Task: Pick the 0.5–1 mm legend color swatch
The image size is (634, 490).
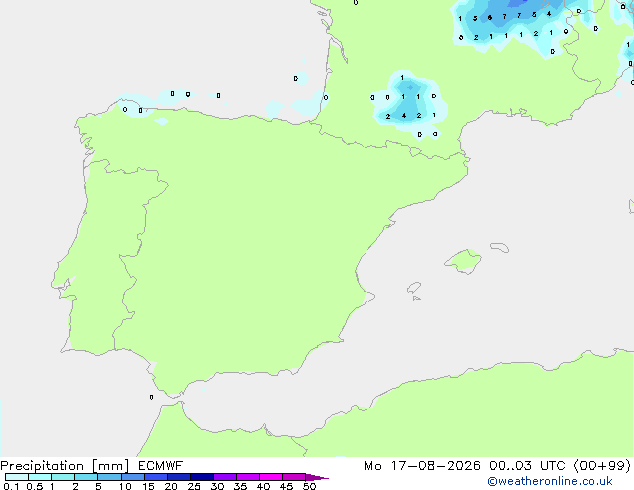Action: [40, 477]
